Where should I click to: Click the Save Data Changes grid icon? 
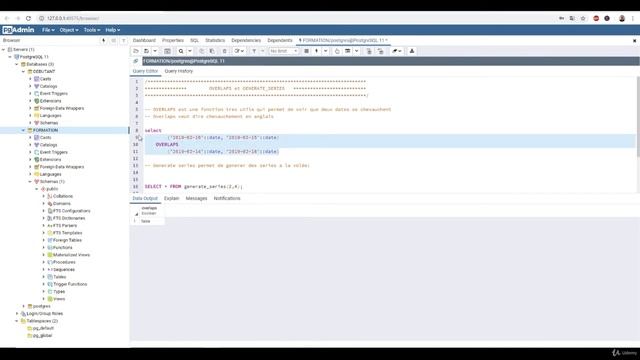(x=167, y=51)
